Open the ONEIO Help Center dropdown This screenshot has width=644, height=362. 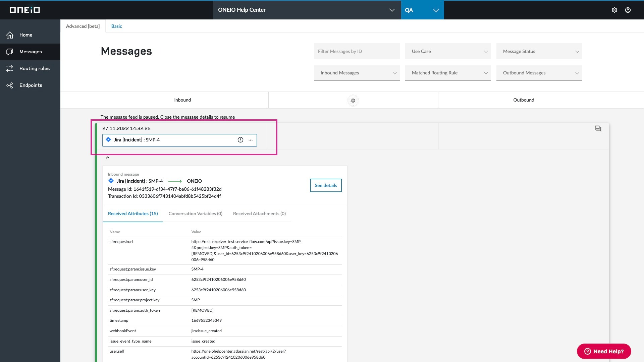tap(307, 10)
